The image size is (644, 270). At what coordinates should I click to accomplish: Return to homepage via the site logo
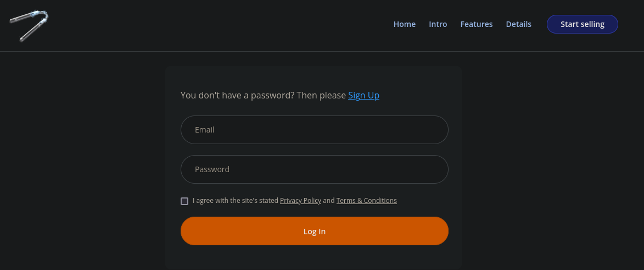(x=29, y=25)
